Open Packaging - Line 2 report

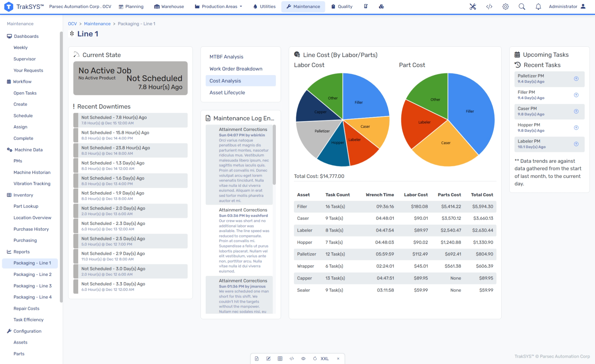point(32,274)
